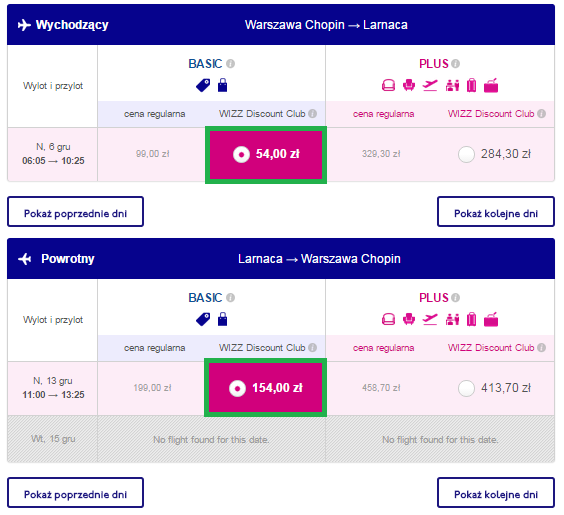564x515 pixels.
Task: Show previous days for outbound flight
Action: [76, 212]
